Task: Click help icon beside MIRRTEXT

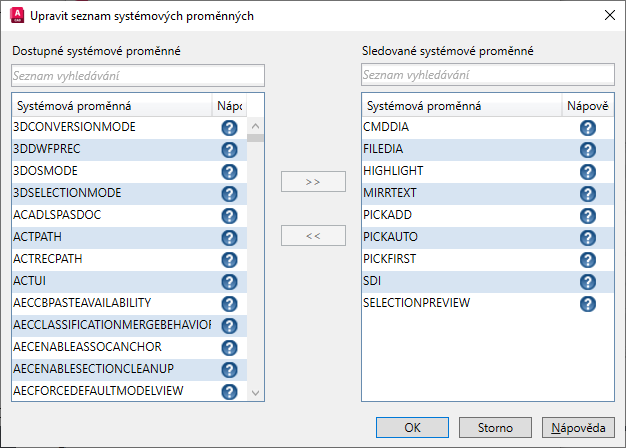Action: pos(587,194)
